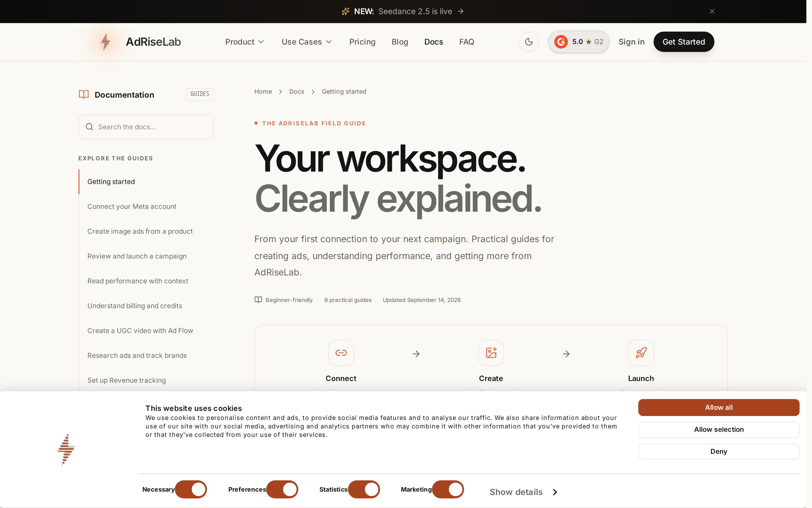812x508 pixels.
Task: Dismiss the announcement bar with the X
Action: [x=712, y=11]
